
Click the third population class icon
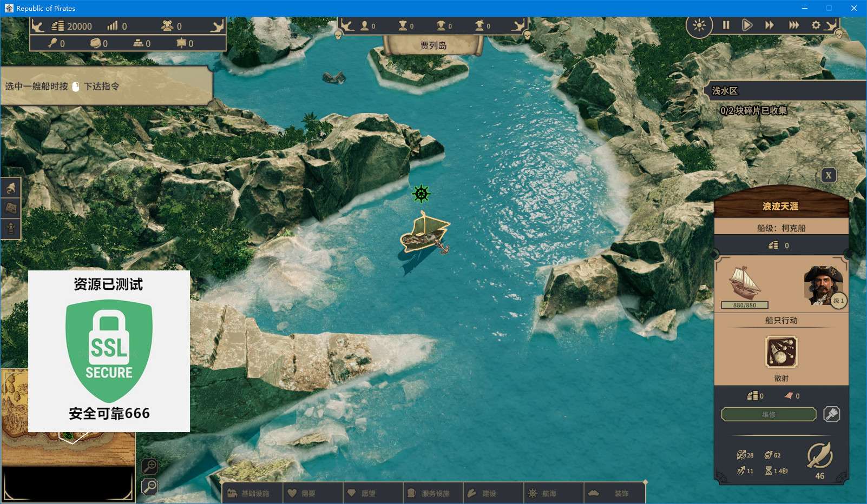[x=441, y=25]
